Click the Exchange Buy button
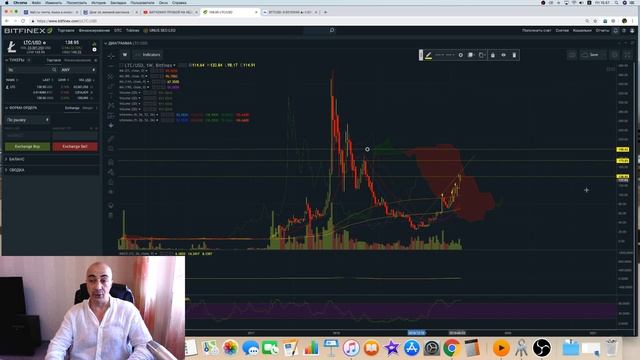The width and height of the screenshot is (640, 360). pos(27,147)
